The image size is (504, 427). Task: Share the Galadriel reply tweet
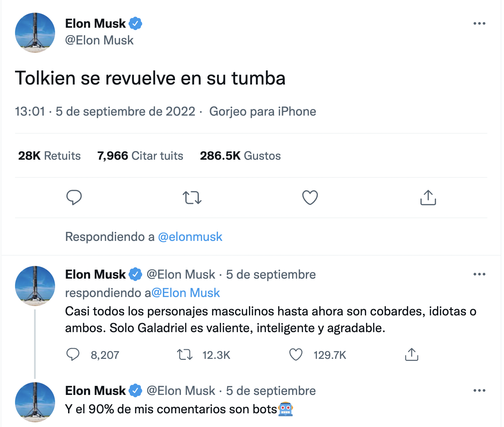tap(412, 354)
